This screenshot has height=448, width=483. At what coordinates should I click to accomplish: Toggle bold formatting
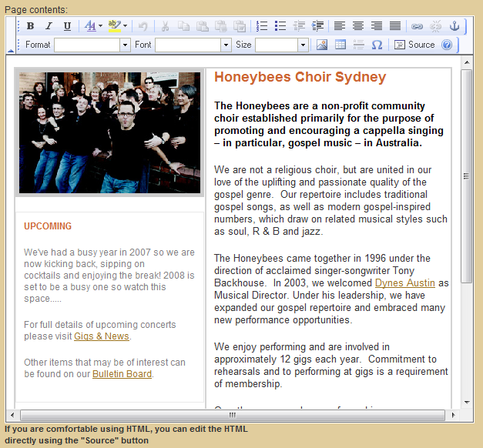(30, 26)
